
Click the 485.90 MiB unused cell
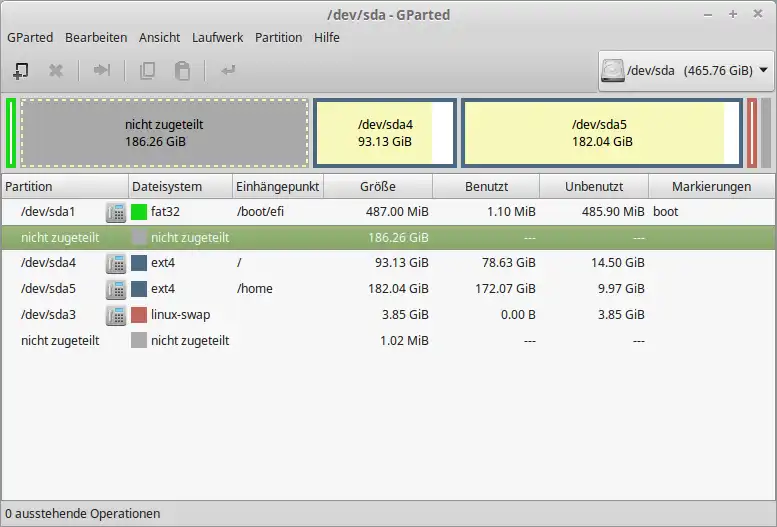pos(613,212)
